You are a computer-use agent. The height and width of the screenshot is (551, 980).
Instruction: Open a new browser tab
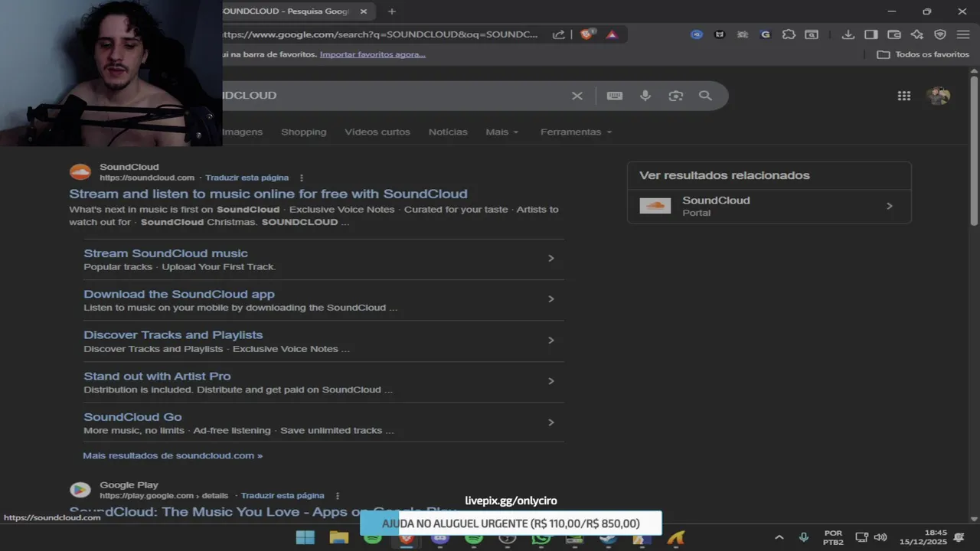click(392, 11)
